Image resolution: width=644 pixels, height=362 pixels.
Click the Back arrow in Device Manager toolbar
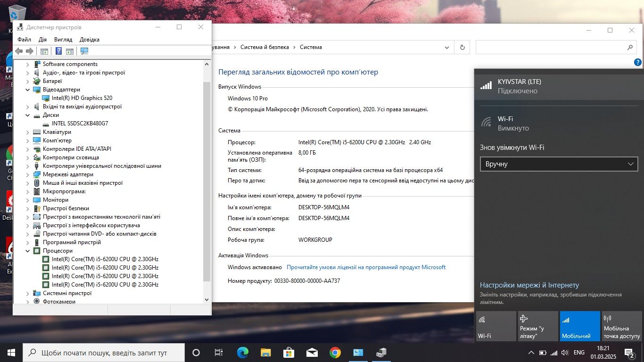[x=19, y=51]
